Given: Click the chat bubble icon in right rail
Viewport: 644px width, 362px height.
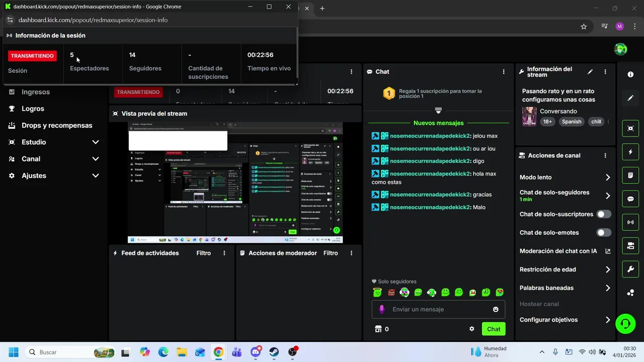Looking at the screenshot, I should pyautogui.click(x=630, y=199).
